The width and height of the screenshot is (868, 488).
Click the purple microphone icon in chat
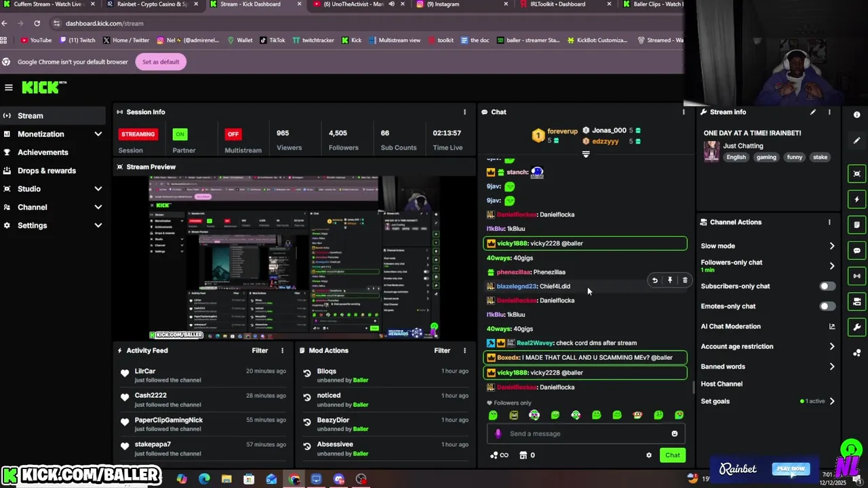click(498, 434)
